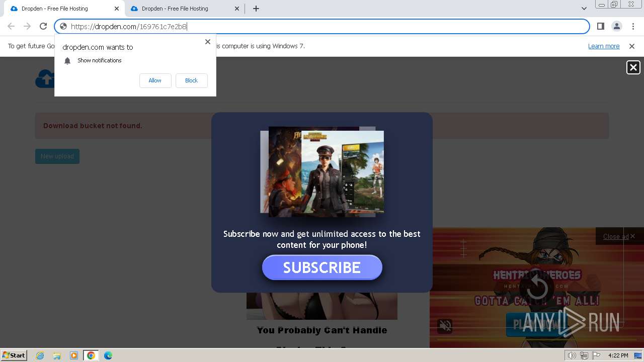Click 'You Probably Can't Handle' ad text
The height and width of the screenshot is (362, 644).
click(322, 330)
